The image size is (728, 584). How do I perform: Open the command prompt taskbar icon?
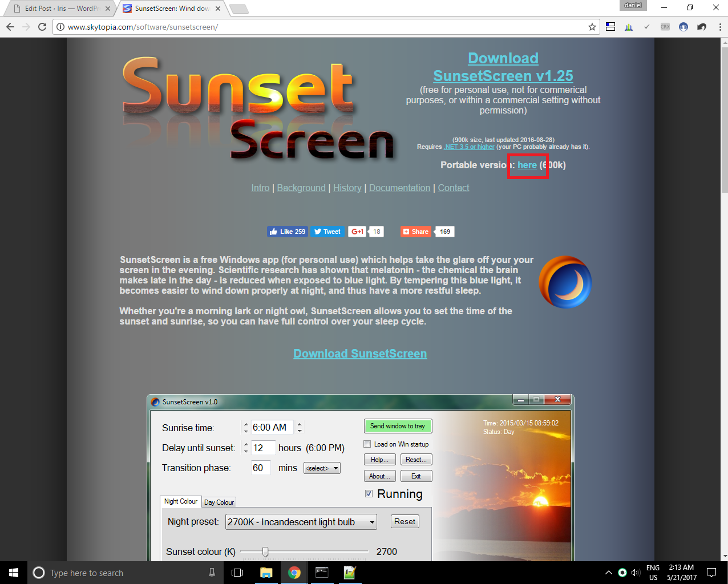pos(322,573)
